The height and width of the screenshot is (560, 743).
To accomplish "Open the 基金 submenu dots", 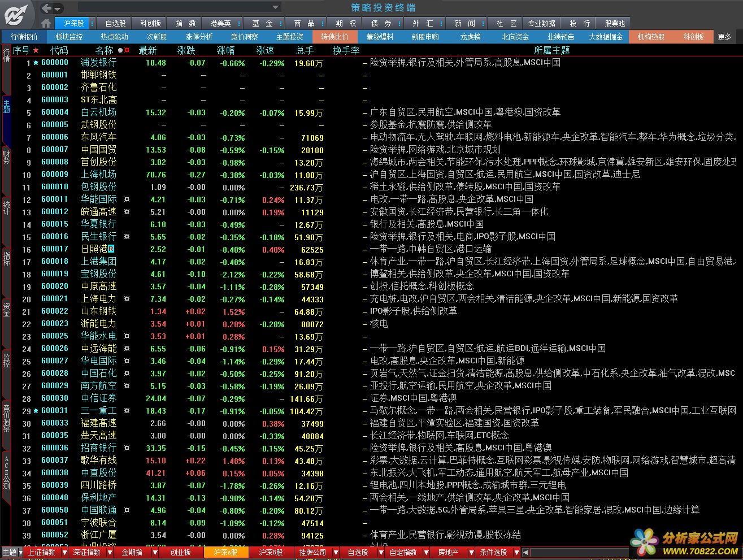I will tap(281, 23).
